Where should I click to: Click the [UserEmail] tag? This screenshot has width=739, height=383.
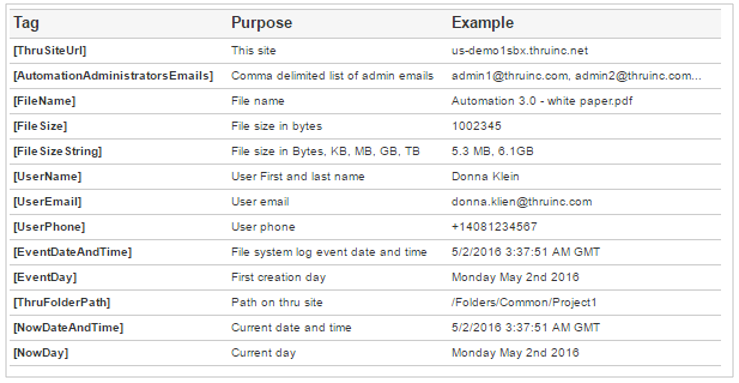click(47, 202)
